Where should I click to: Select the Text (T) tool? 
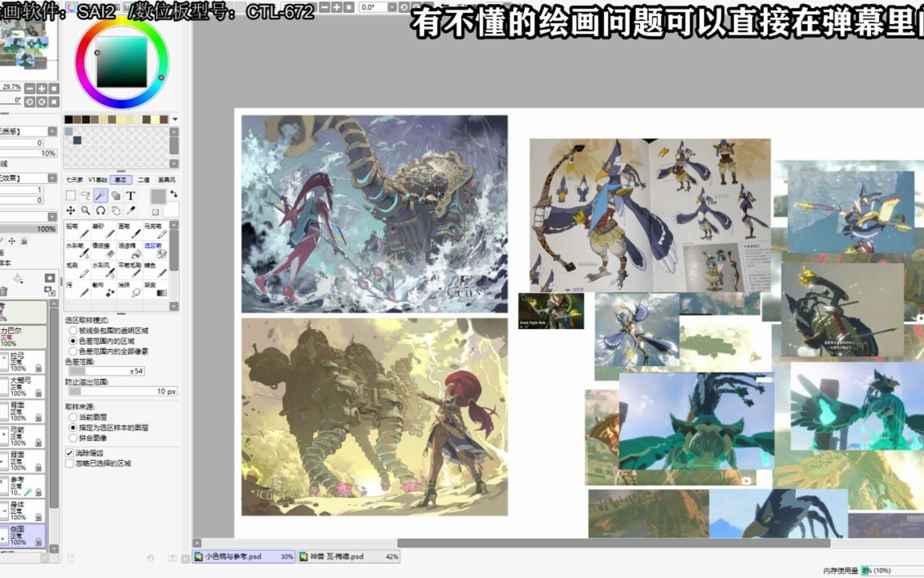click(x=130, y=195)
